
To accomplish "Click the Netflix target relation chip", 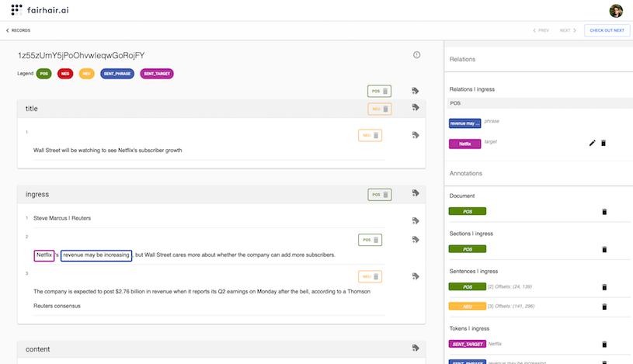I will click(464, 144).
